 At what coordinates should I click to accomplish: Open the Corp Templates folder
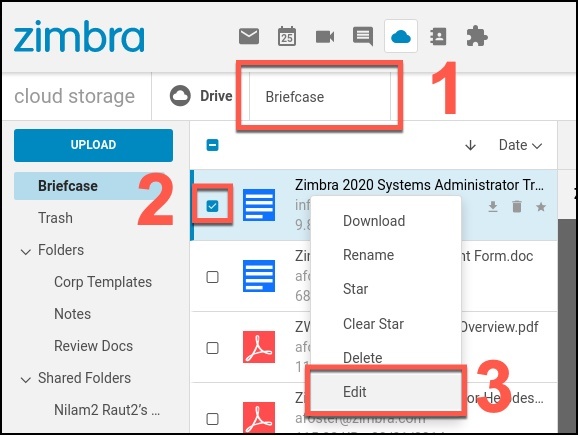(x=103, y=282)
